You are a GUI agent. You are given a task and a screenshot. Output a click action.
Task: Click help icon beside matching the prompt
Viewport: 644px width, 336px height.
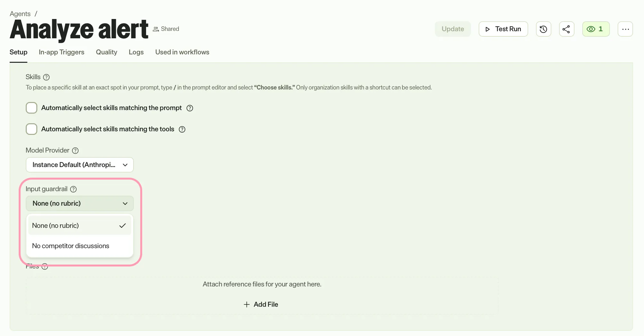point(190,108)
